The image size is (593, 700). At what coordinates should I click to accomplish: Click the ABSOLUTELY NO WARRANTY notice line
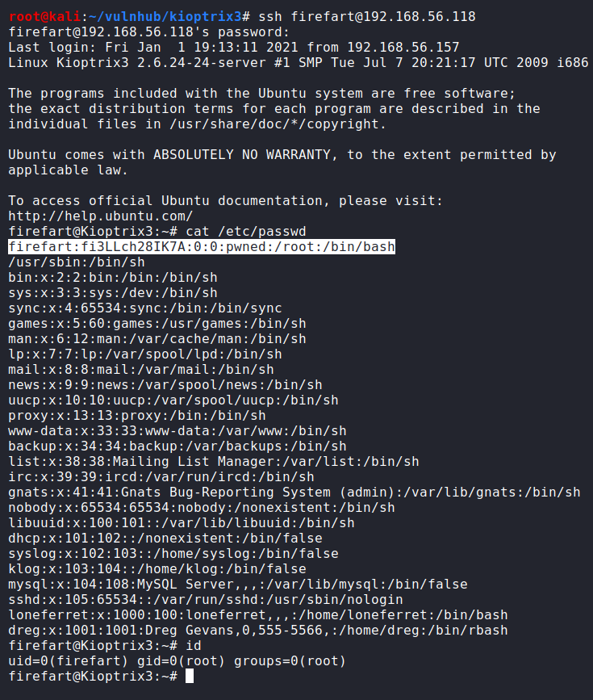click(x=282, y=154)
